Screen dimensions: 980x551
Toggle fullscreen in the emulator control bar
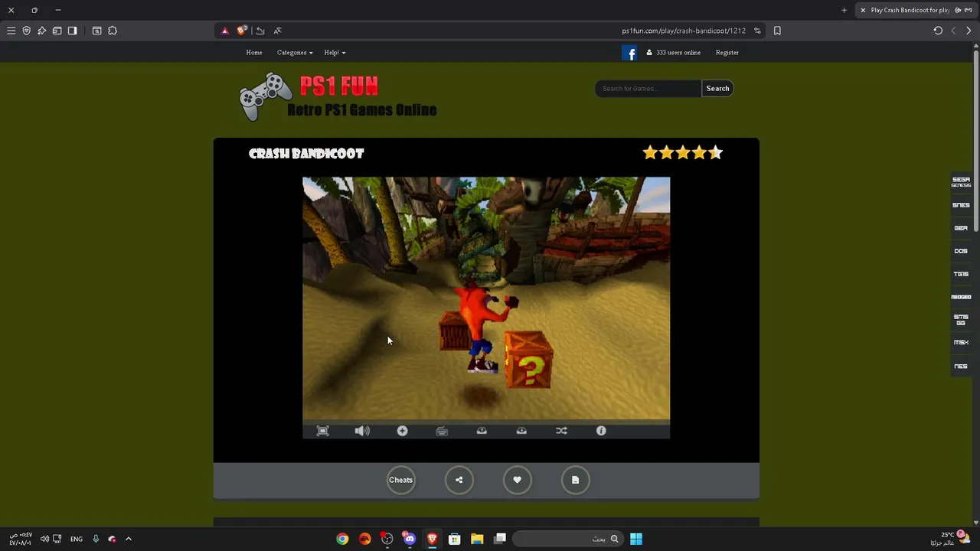click(x=322, y=431)
